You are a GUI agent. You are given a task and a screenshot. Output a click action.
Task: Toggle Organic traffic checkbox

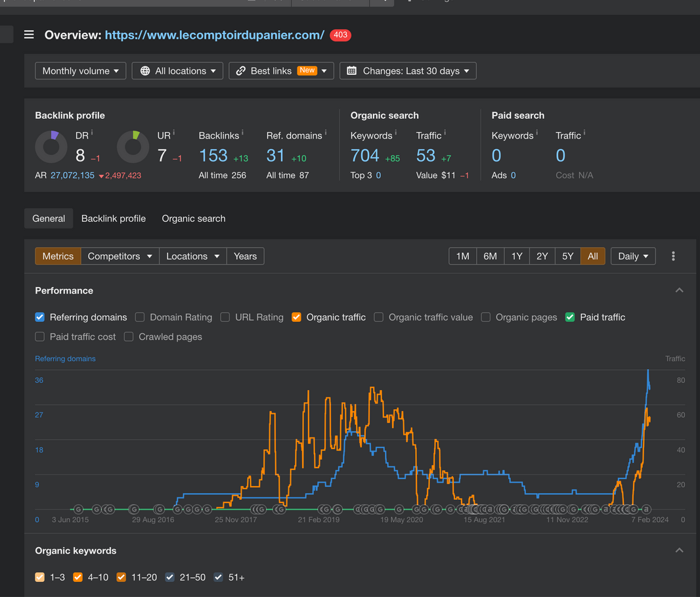296,317
